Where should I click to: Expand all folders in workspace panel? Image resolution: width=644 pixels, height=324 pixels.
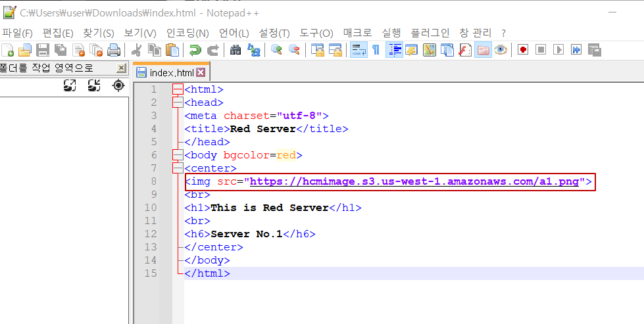70,85
